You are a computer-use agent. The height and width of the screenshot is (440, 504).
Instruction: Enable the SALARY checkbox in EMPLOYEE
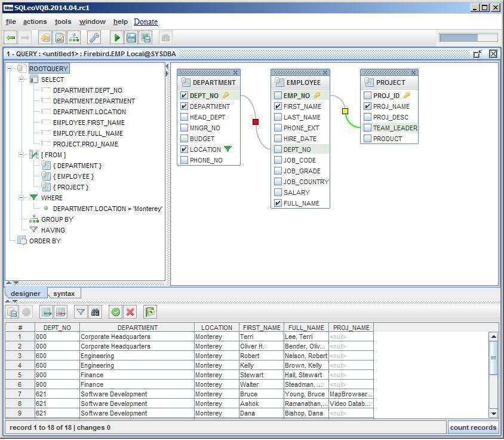coord(278,192)
